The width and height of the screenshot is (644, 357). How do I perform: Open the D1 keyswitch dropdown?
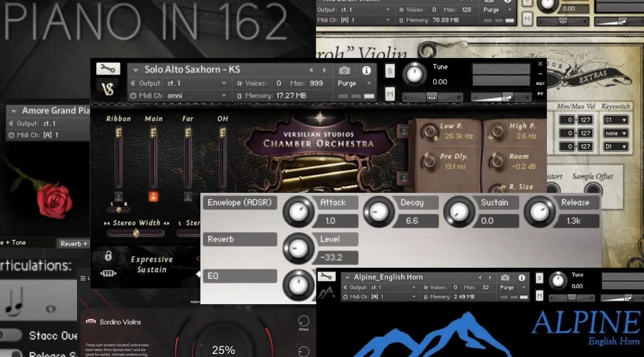[x=616, y=146]
